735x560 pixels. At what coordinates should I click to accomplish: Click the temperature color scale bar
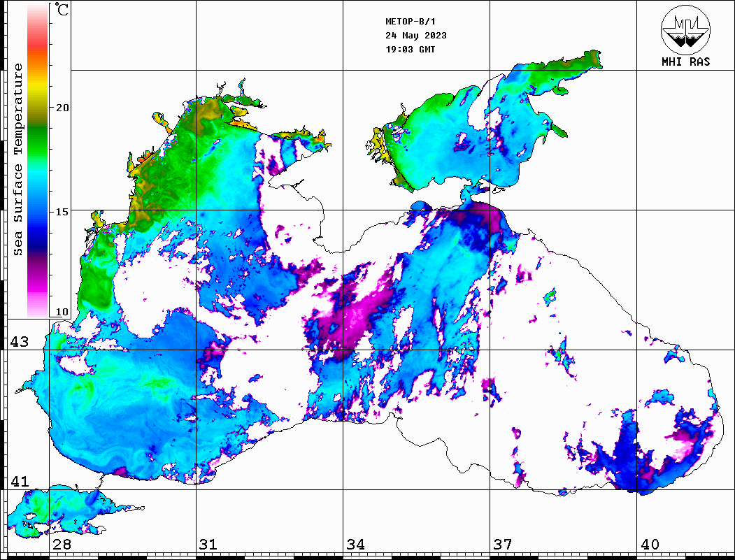tap(38, 160)
